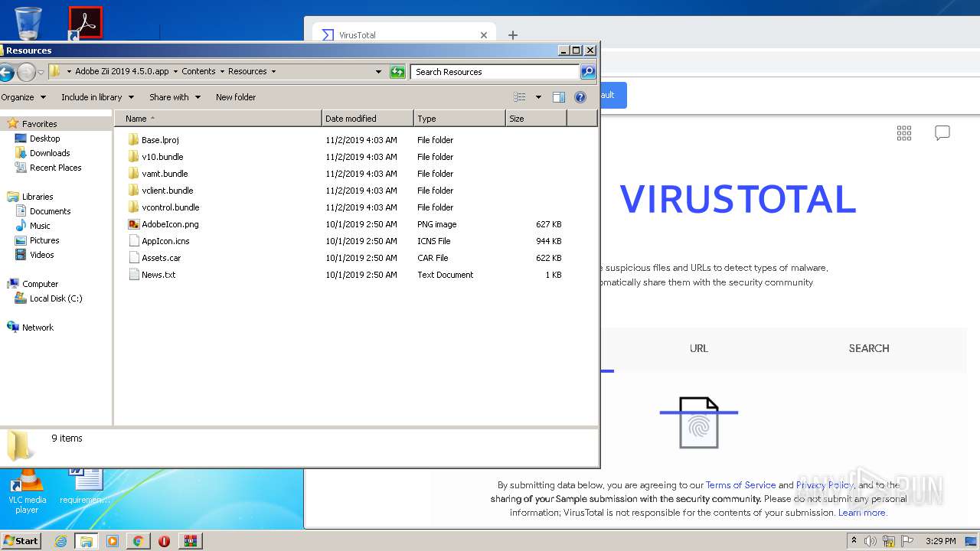The width and height of the screenshot is (980, 551).
Task: Open the address bar history dropdown
Action: 378,72
